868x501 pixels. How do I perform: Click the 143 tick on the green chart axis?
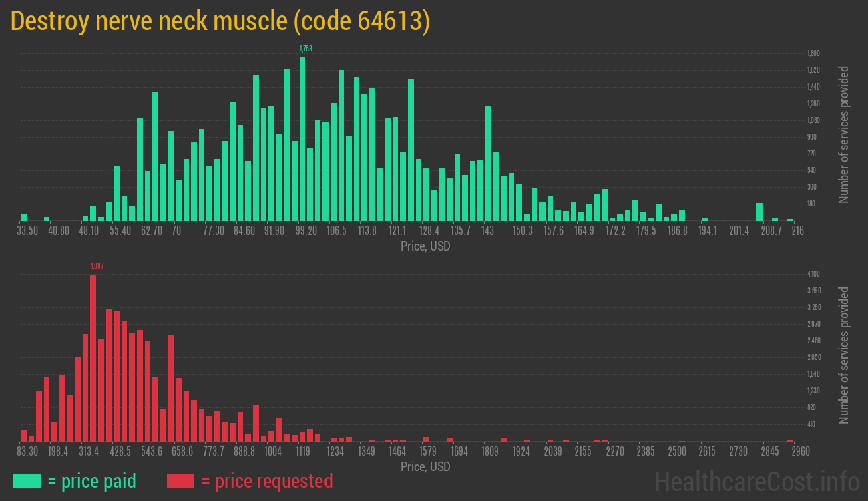pyautogui.click(x=487, y=231)
